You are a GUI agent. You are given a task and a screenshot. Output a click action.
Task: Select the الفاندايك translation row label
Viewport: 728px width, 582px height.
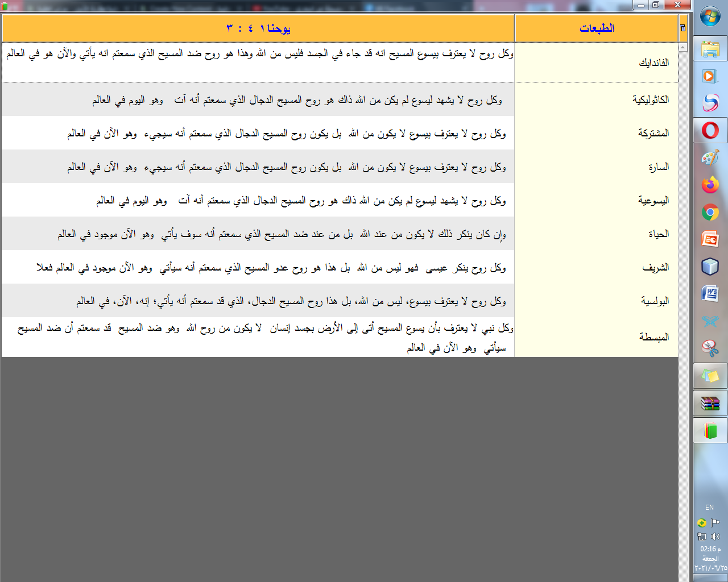(x=653, y=63)
